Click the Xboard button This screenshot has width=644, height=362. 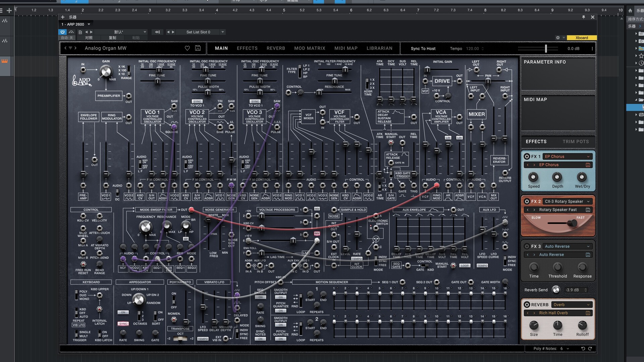[582, 38]
